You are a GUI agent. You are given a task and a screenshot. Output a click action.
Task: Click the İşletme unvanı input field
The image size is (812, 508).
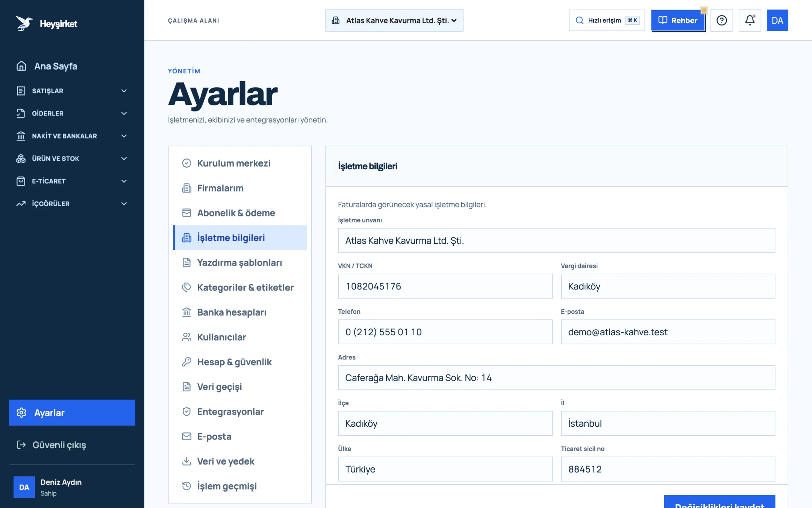click(x=556, y=240)
